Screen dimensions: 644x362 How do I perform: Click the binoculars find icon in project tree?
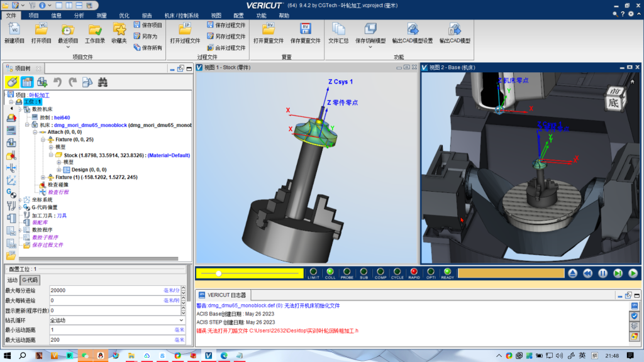(103, 82)
